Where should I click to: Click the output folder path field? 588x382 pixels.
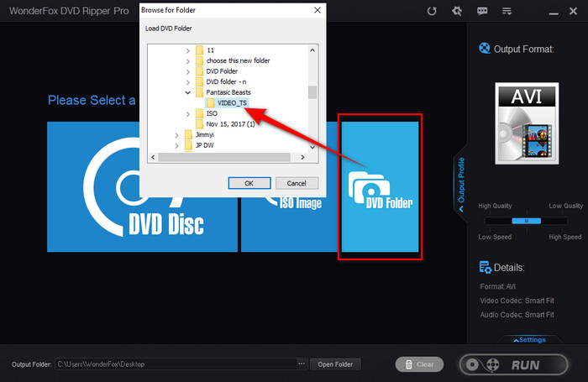[176, 364]
